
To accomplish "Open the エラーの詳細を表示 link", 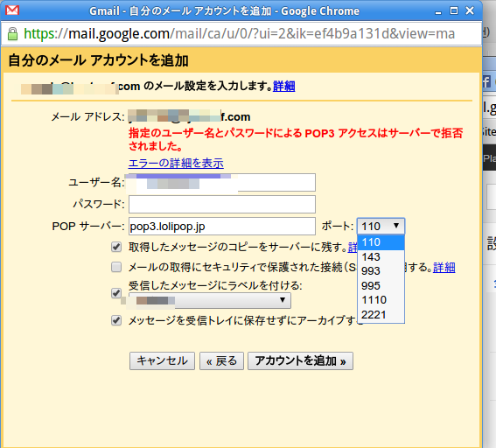I will [x=176, y=164].
